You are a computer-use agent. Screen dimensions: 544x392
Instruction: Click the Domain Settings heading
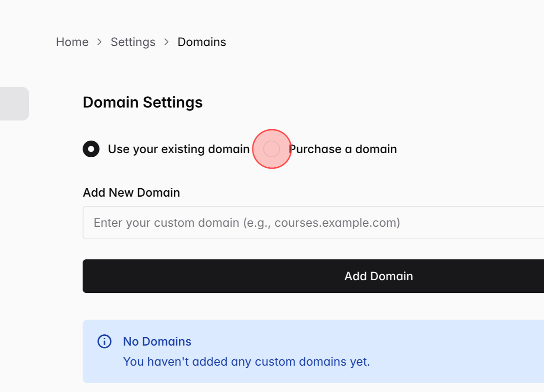coord(142,102)
